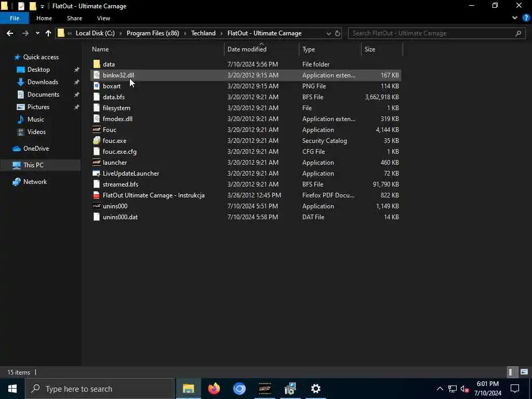This screenshot has width=532, height=399.
Task: Select the Instrukcja PDF file icon
Action: coord(97,195)
